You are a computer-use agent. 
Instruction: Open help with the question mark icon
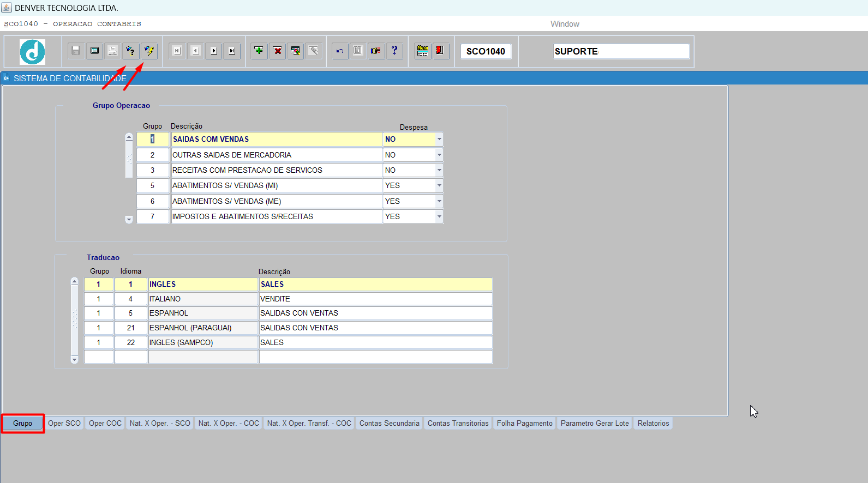(394, 51)
